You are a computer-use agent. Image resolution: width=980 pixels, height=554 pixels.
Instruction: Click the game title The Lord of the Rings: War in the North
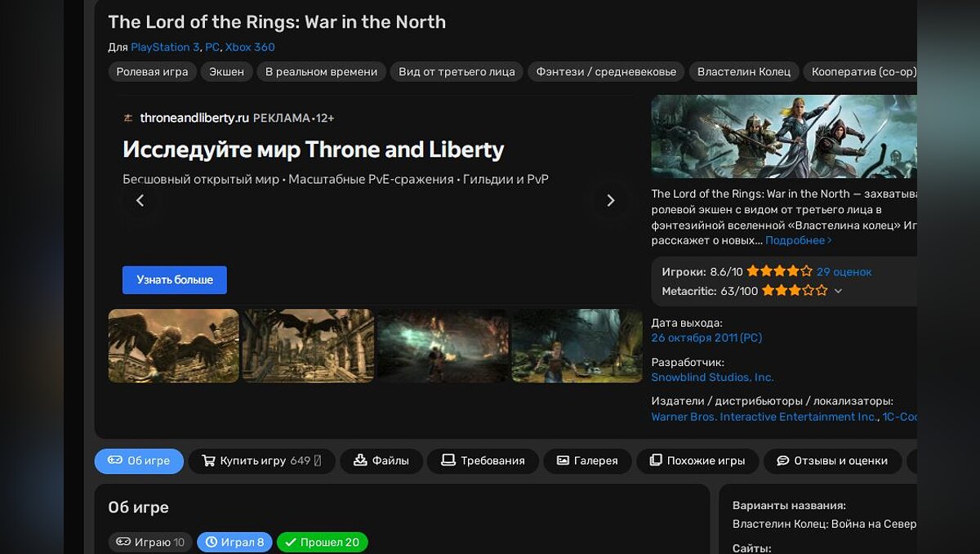point(277,22)
